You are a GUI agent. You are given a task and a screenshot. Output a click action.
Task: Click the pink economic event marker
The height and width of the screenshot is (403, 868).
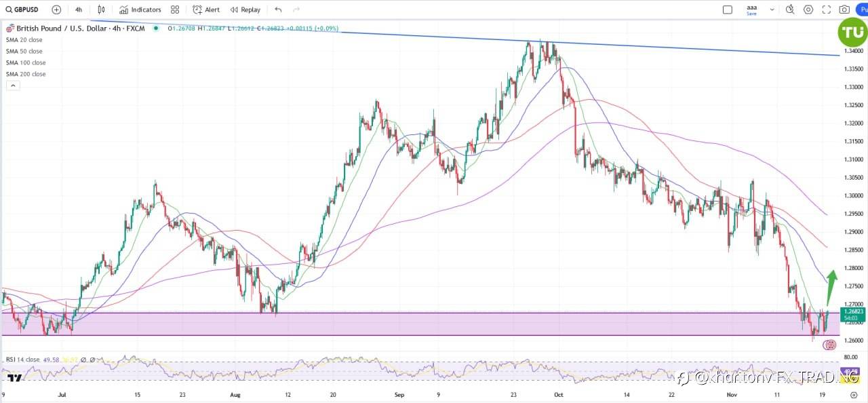click(829, 345)
